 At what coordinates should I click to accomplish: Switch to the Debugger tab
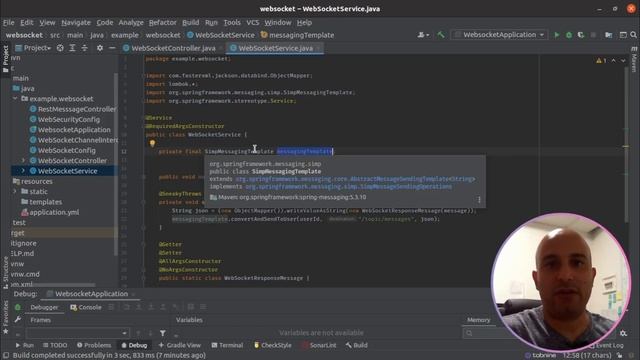pos(44,307)
